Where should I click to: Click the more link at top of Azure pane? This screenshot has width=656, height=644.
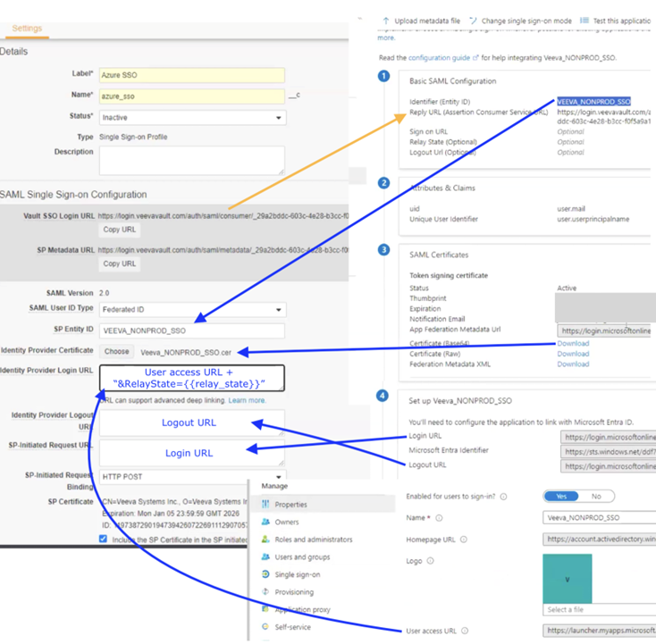tap(386, 38)
